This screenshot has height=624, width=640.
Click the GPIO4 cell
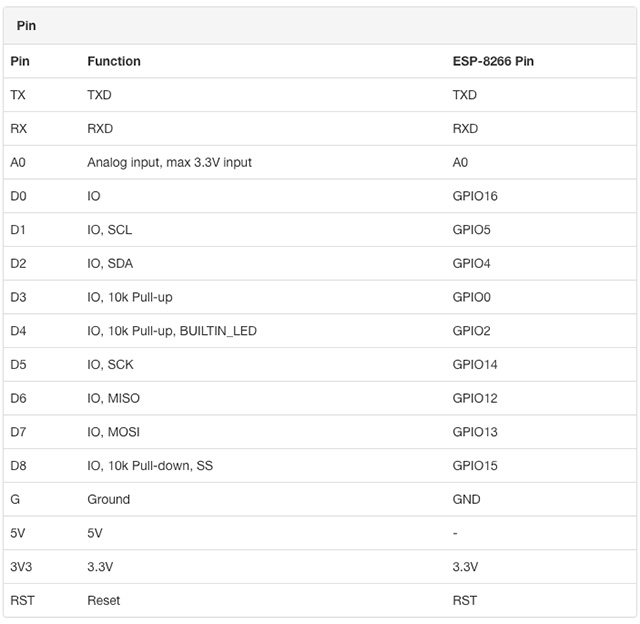click(471, 264)
